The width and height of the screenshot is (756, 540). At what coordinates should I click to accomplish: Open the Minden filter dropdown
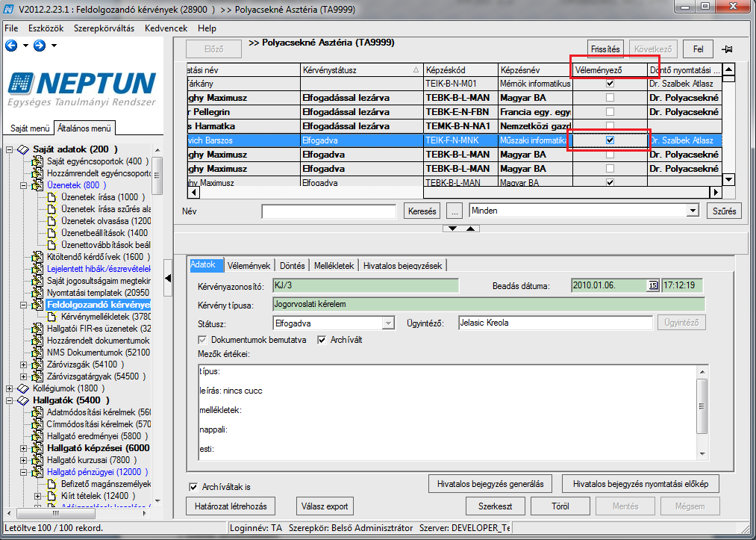click(693, 211)
